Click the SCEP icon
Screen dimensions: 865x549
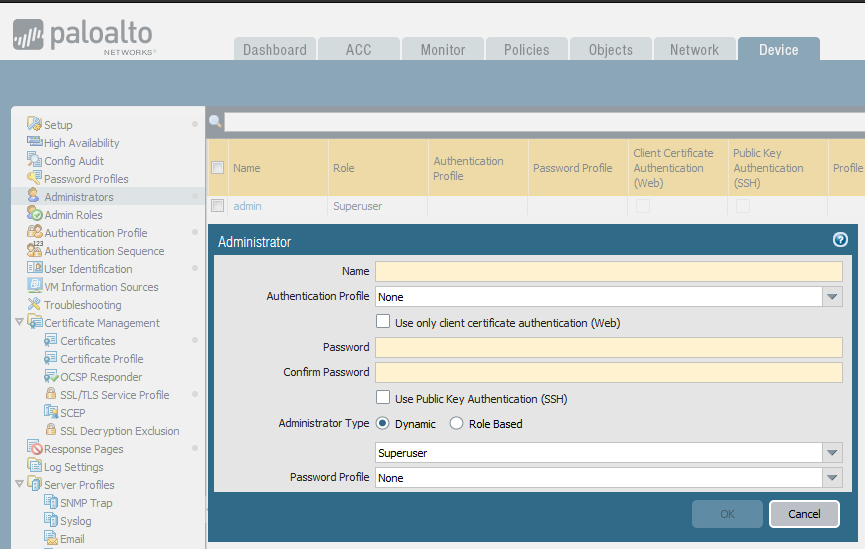coord(51,412)
